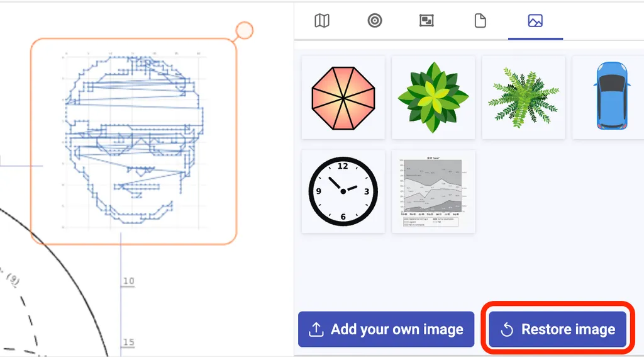The width and height of the screenshot is (644, 357).
Task: Add the analog clock image
Action: coord(343,191)
